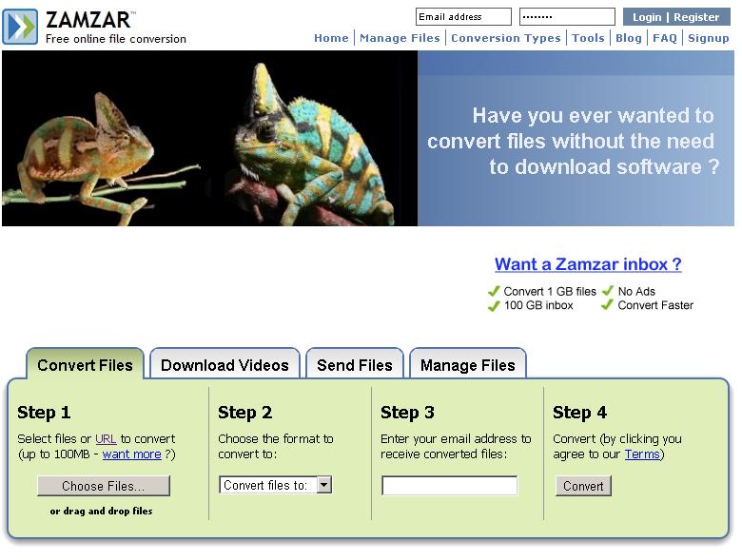This screenshot has height=560, width=742.
Task: Open the Terms link in Step 4
Action: (x=642, y=454)
